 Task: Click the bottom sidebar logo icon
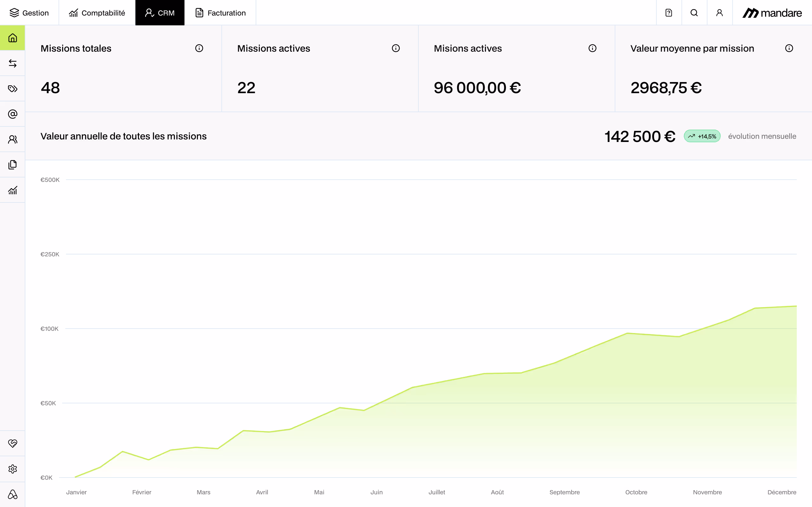pos(12,494)
